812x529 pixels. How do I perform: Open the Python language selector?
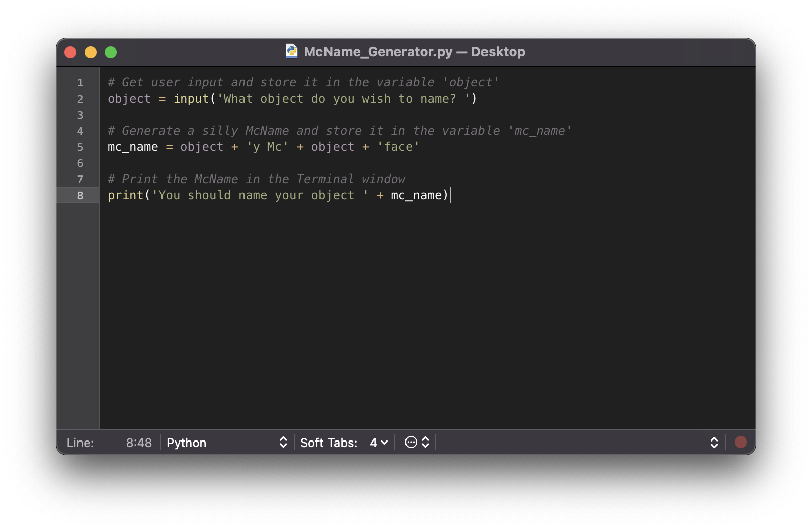pos(226,443)
